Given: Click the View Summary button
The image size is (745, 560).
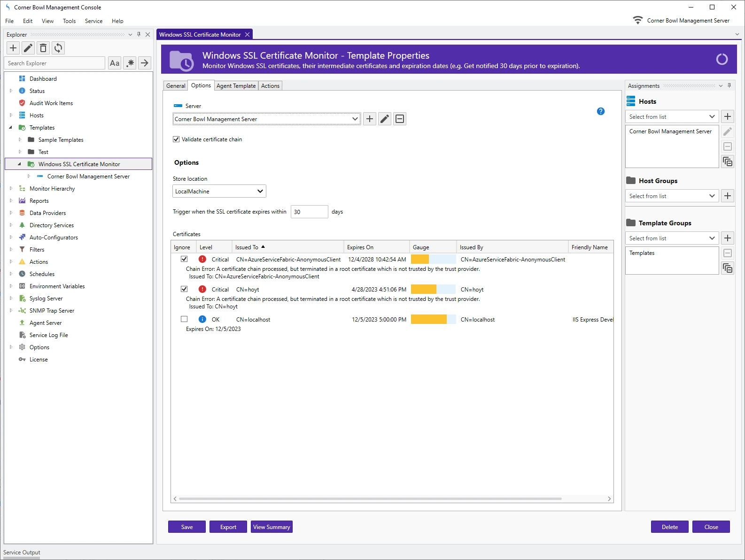Looking at the screenshot, I should tap(272, 527).
